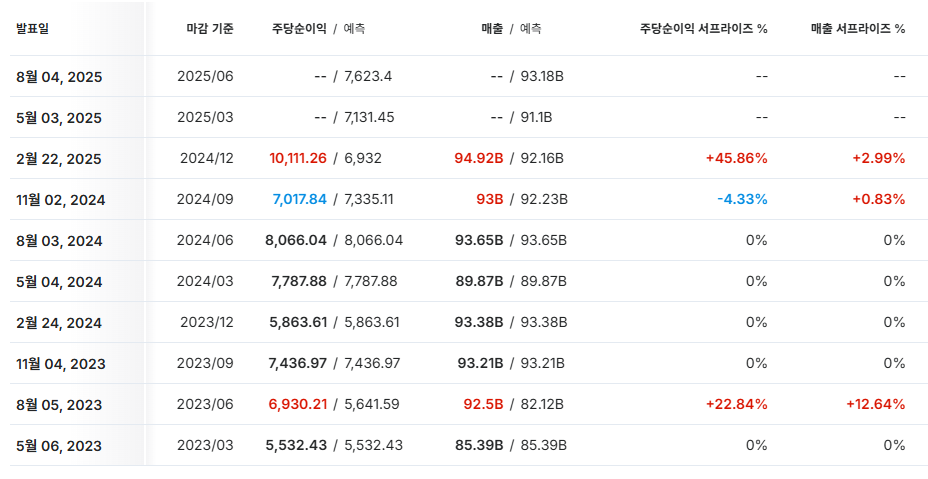Click the bold actual EPS 7,436.97
This screenshot has height=479, width=928.
tap(299, 363)
